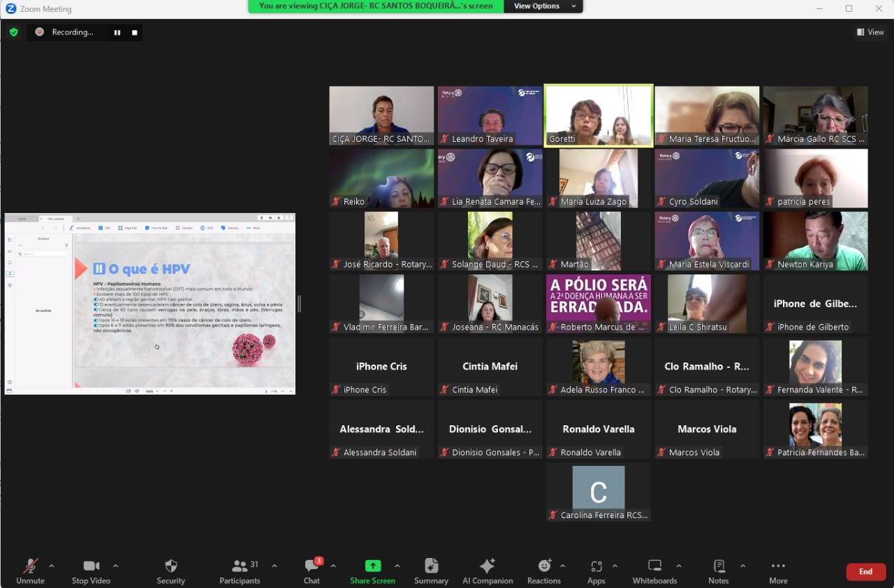Click the red End button
The width and height of the screenshot is (894, 588).
point(865,572)
